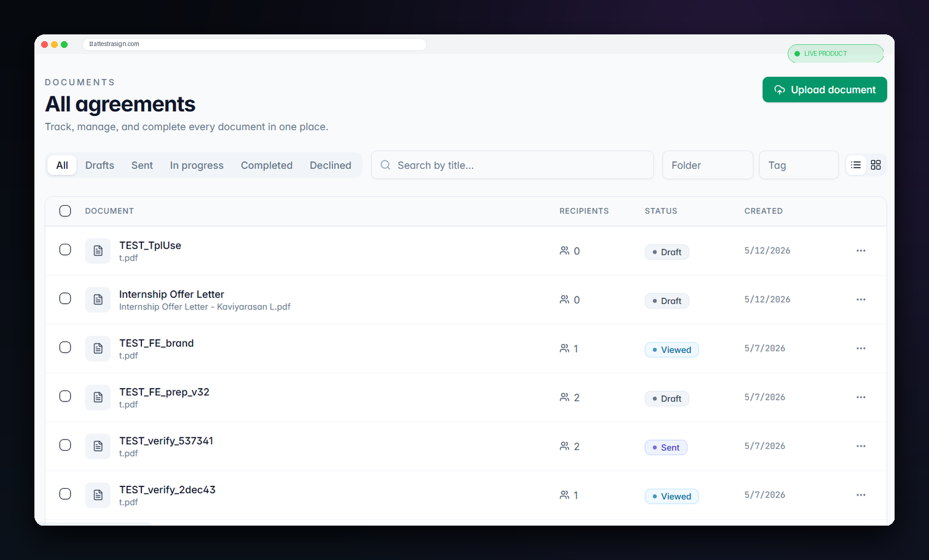929x560 pixels.
Task: Switch to the Drafts tab
Action: [100, 165]
